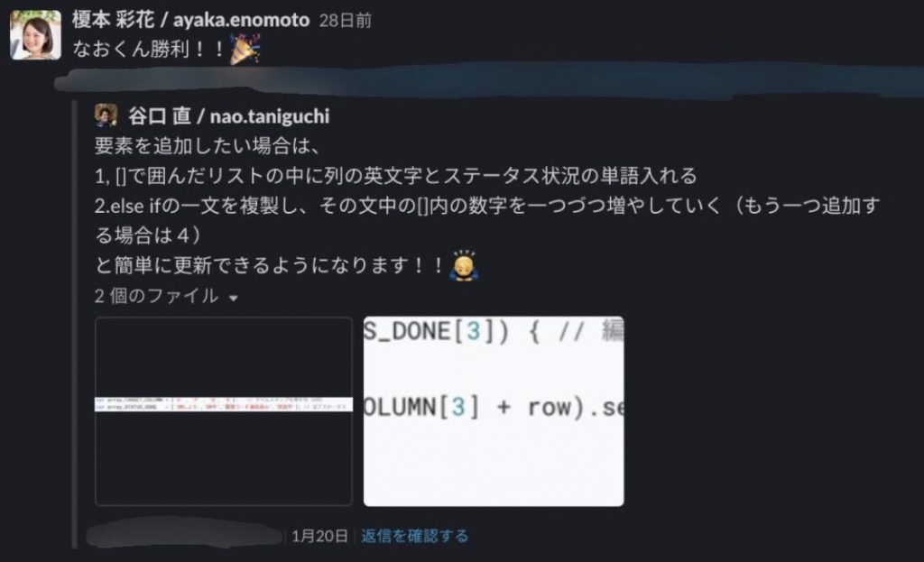Click the 1月20日 date link
The height and width of the screenshot is (562, 924).
(319, 536)
